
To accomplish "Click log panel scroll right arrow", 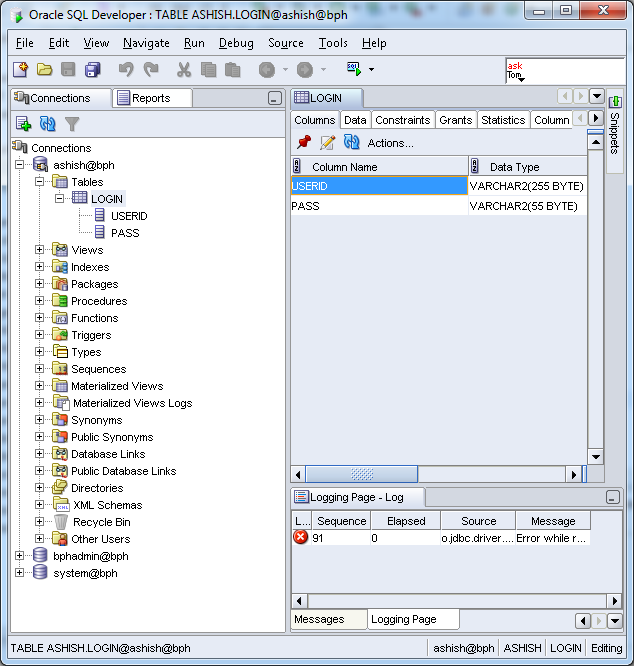I will coord(614,601).
